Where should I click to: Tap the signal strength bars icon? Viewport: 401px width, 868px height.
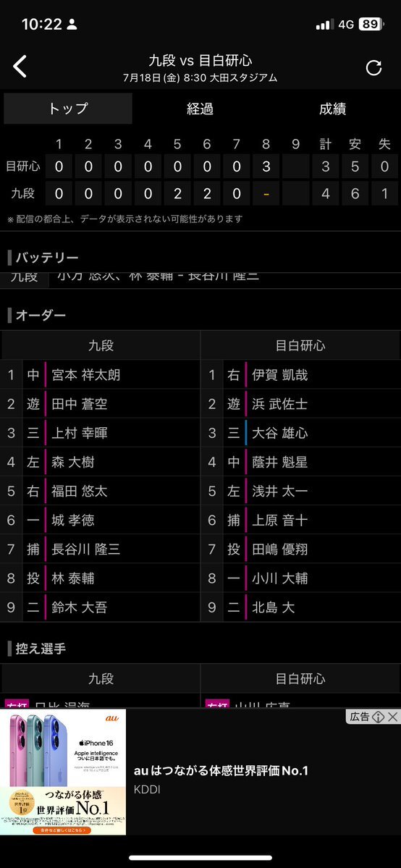tap(324, 25)
